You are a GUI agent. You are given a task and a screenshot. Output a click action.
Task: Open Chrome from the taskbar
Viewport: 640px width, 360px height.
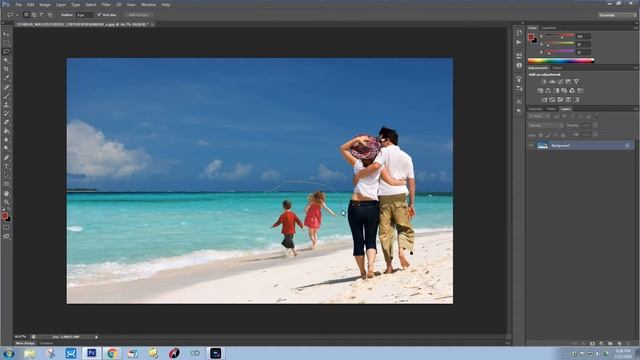coord(112,353)
